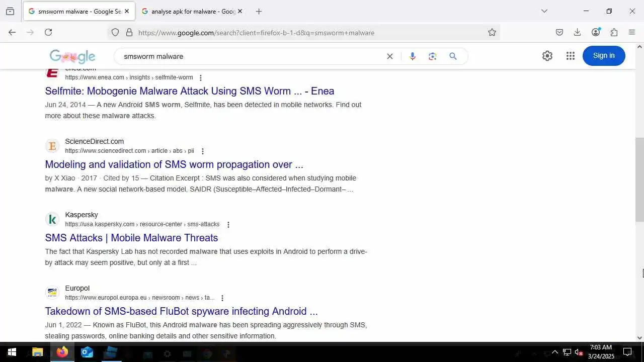The height and width of the screenshot is (362, 644).
Task: Submit search with magnifier icon
Action: (x=453, y=56)
